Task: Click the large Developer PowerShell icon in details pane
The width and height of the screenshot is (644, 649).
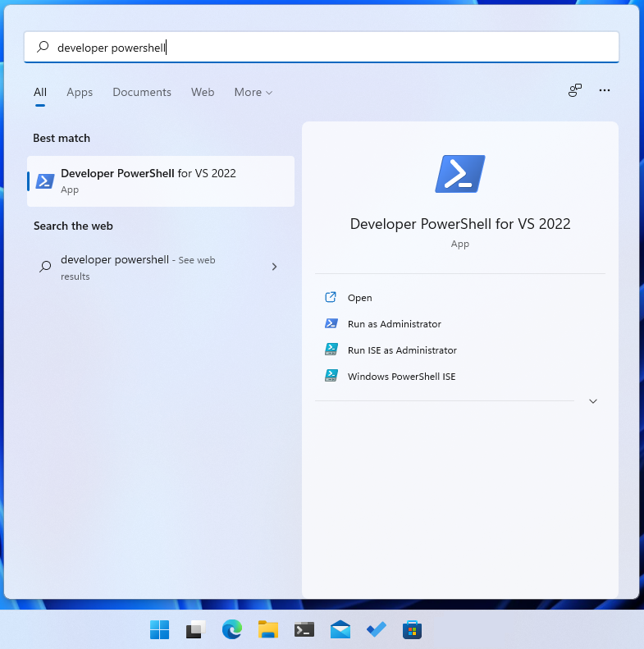Action: tap(459, 174)
